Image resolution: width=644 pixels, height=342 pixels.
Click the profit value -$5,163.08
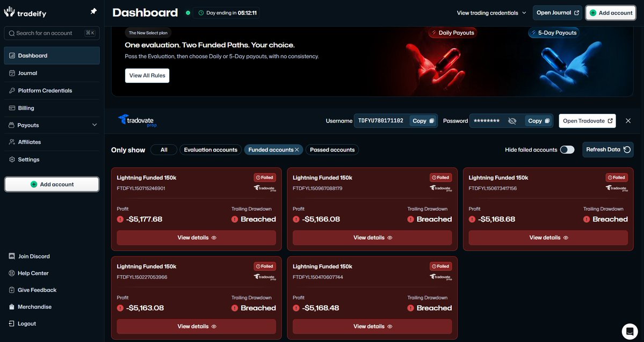point(145,308)
